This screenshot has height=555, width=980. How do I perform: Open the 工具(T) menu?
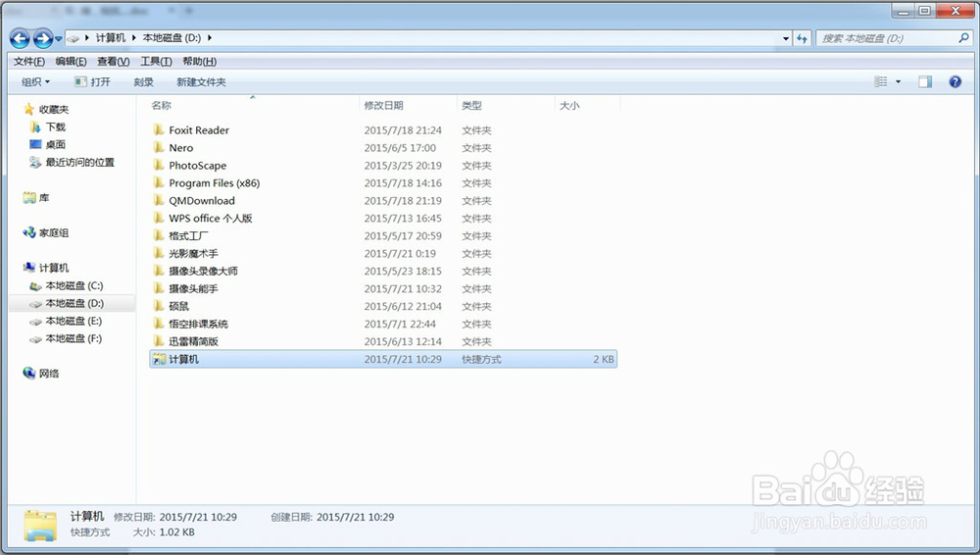click(156, 62)
